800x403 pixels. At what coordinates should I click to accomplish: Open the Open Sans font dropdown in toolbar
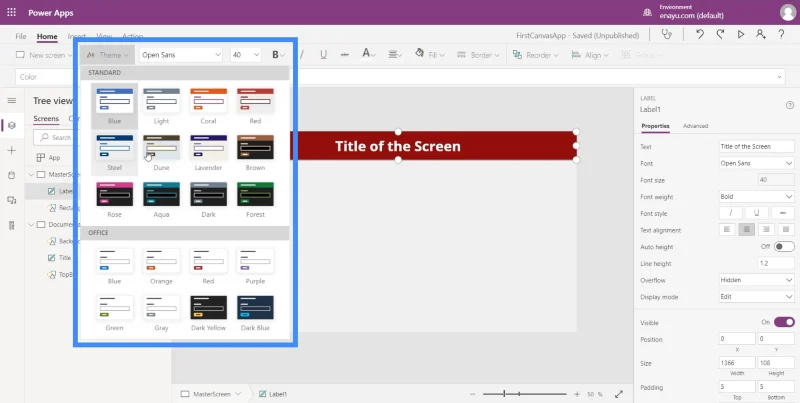[181, 55]
